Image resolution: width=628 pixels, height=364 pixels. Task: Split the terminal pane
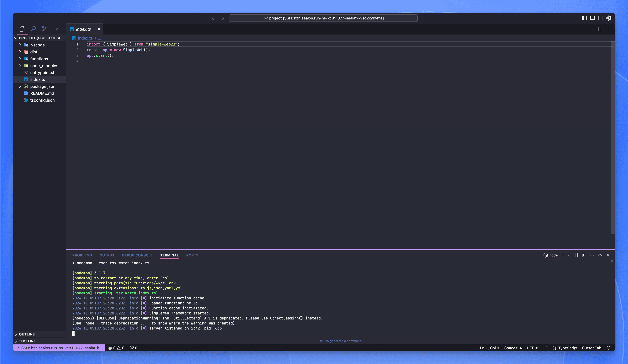point(575,255)
